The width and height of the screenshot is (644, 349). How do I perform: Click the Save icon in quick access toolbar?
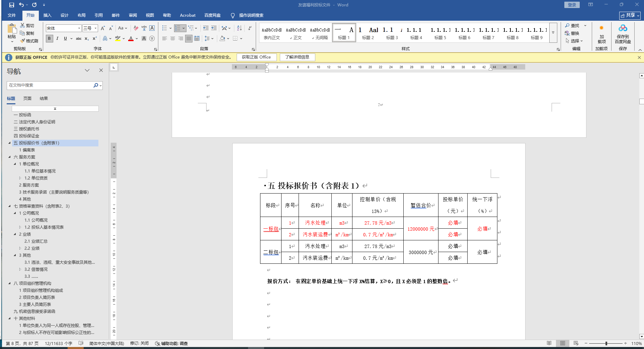pyautogui.click(x=12, y=5)
